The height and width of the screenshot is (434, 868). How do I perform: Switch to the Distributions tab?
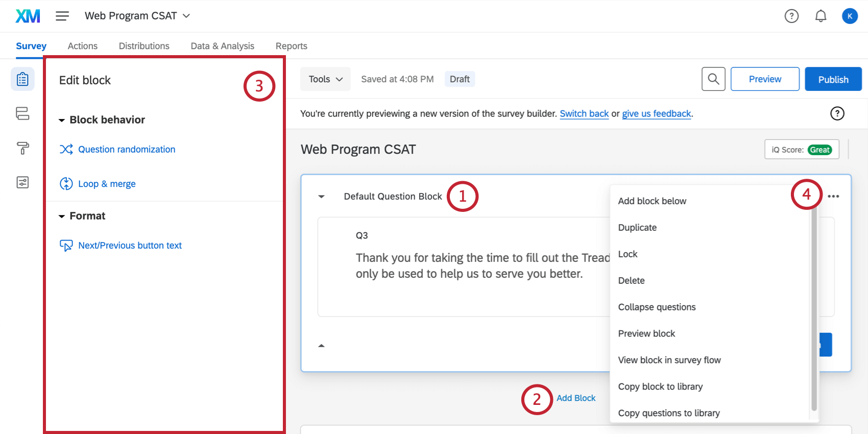tap(144, 46)
